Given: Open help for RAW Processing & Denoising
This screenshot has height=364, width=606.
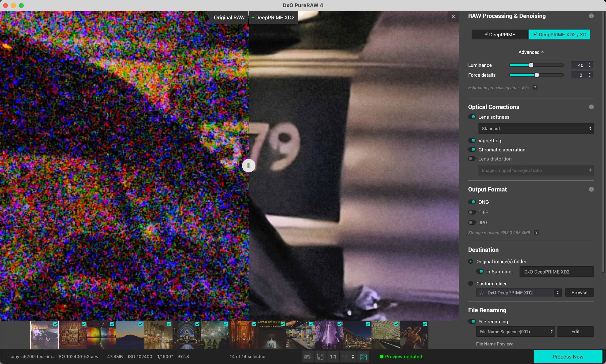Looking at the screenshot, I should [591, 16].
